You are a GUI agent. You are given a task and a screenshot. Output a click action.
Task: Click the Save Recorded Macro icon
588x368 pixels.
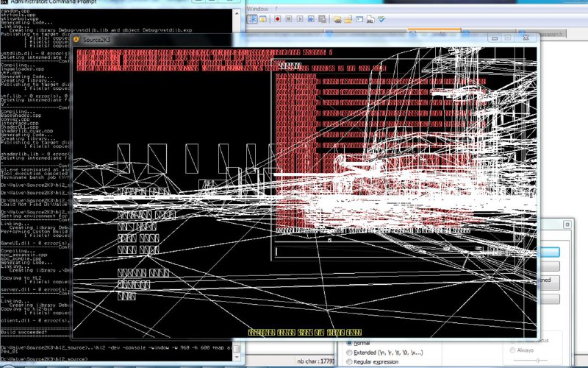(322, 19)
